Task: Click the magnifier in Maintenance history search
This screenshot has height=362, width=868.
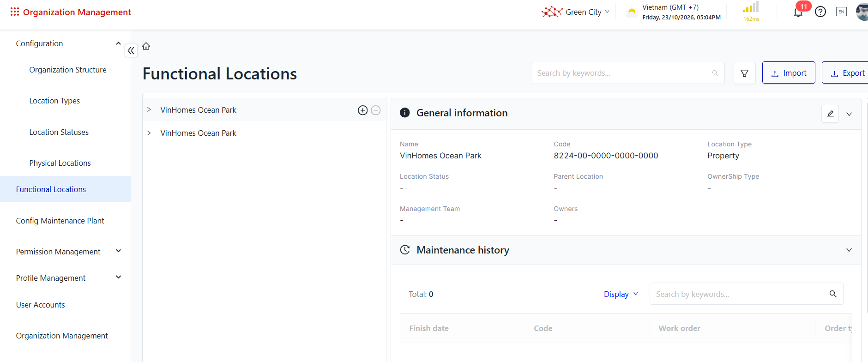Action: (x=833, y=294)
